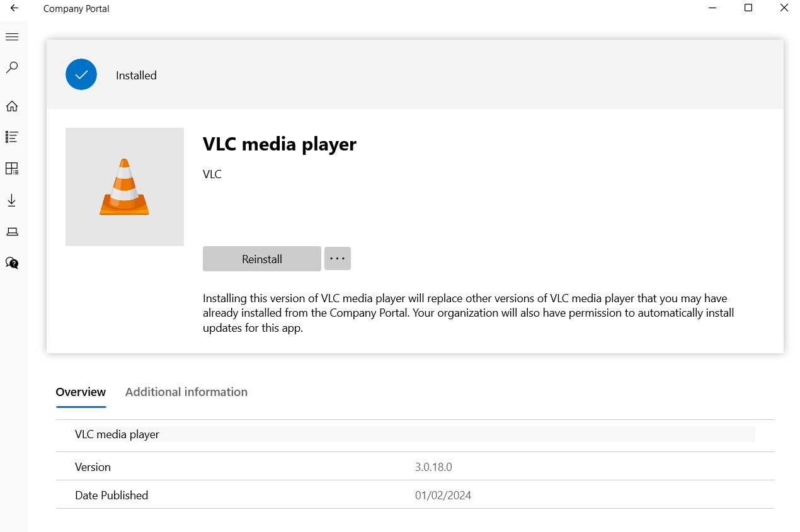Click the blue Installed checkmark icon
800x532 pixels.
(81, 75)
